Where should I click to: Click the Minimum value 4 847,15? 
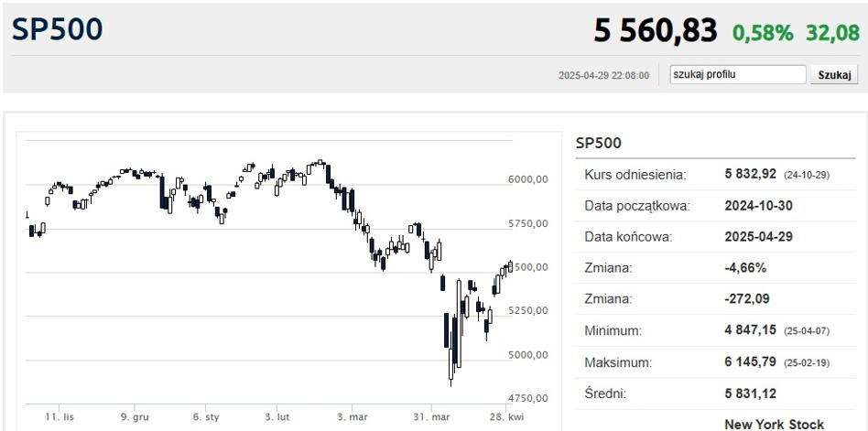750,330
